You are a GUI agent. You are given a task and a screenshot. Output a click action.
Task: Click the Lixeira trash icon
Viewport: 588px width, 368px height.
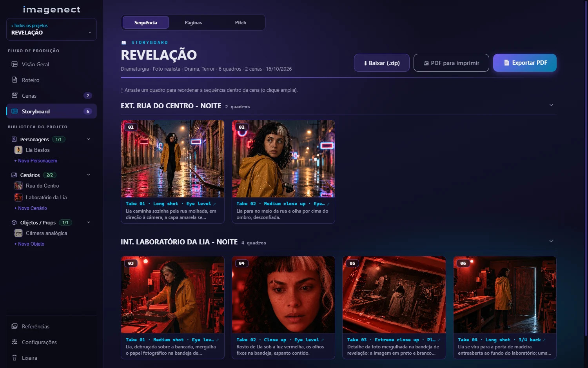tap(15, 358)
